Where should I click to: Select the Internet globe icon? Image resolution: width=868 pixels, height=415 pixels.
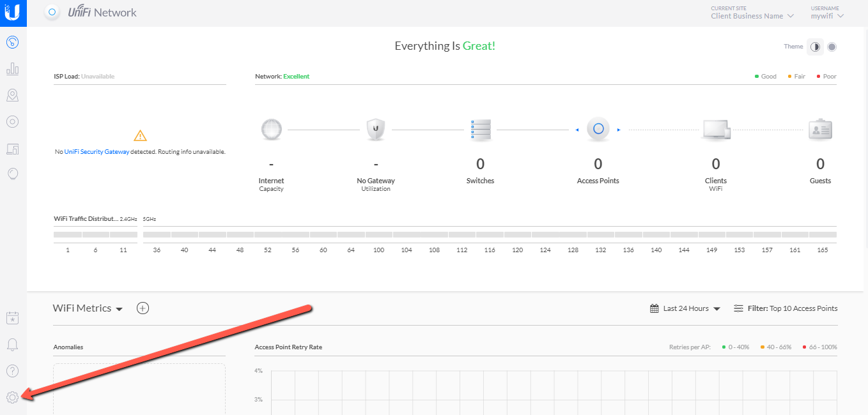(272, 130)
